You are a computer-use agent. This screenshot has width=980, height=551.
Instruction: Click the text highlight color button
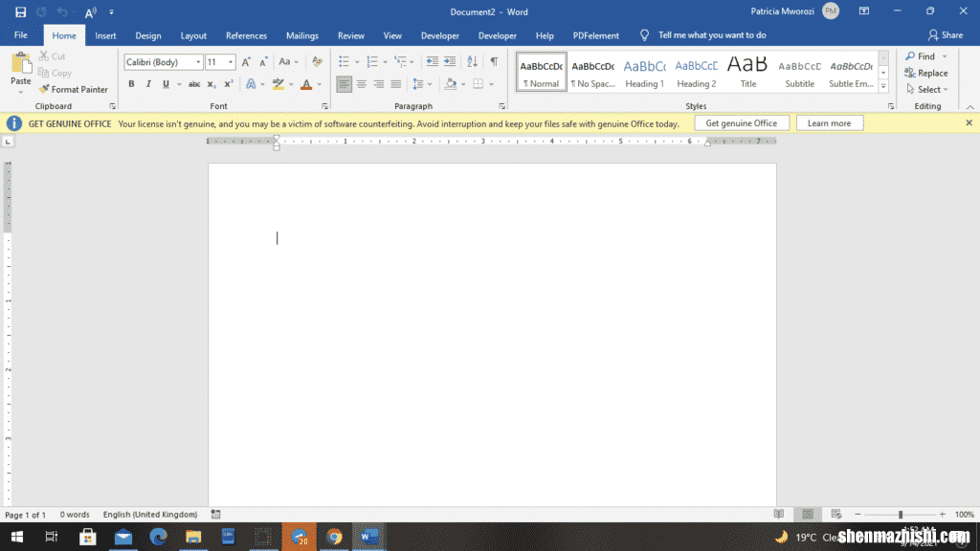tap(278, 84)
